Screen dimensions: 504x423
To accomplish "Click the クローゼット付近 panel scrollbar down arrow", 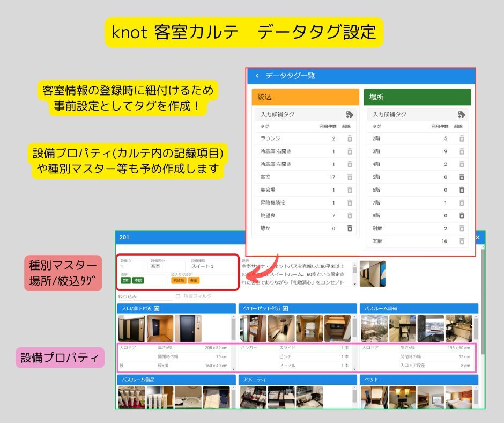I will 354,369.
